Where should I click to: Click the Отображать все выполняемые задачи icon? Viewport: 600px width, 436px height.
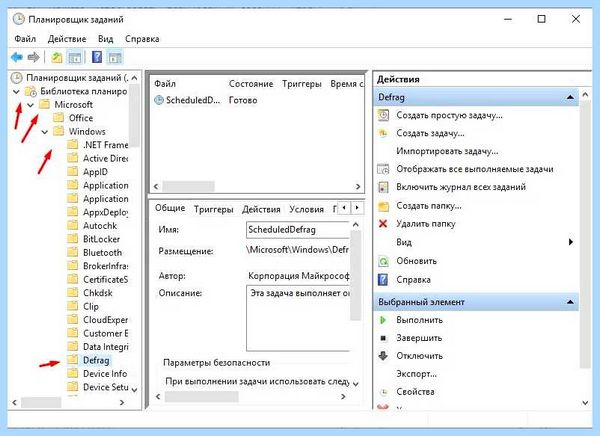383,169
